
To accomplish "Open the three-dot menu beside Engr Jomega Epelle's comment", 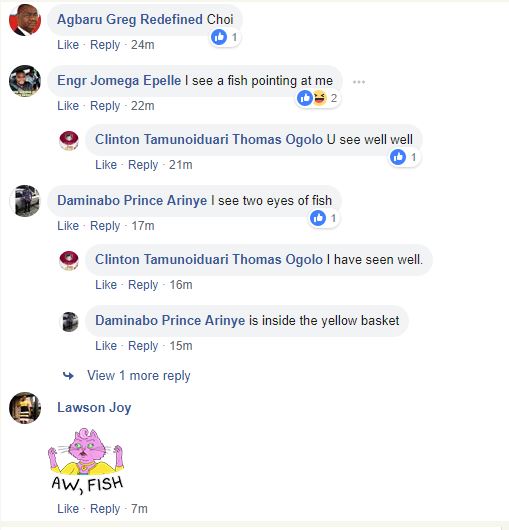I will [x=359, y=82].
